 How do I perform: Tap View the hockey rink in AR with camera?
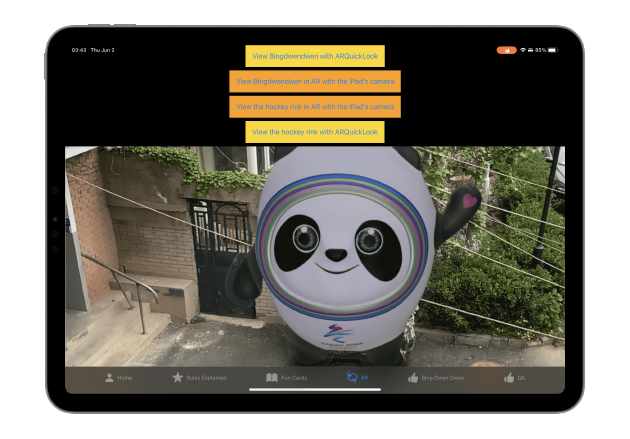(315, 106)
